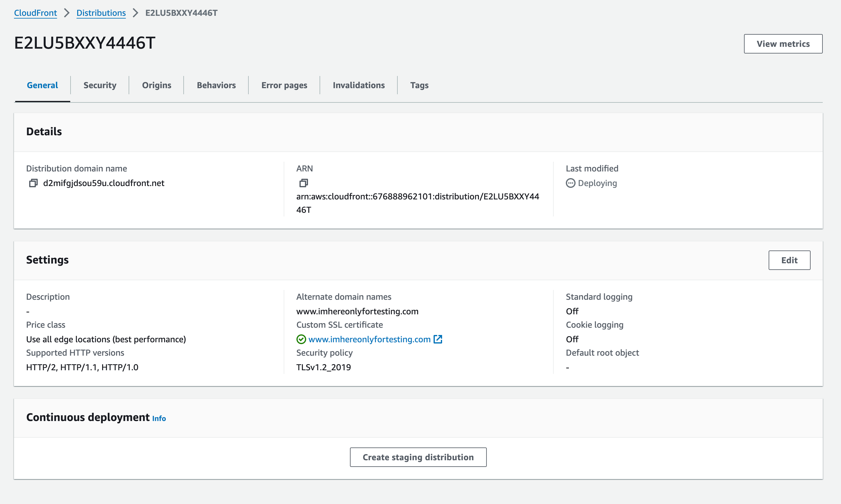Open the Security tab
This screenshot has width=841, height=504.
(x=100, y=85)
